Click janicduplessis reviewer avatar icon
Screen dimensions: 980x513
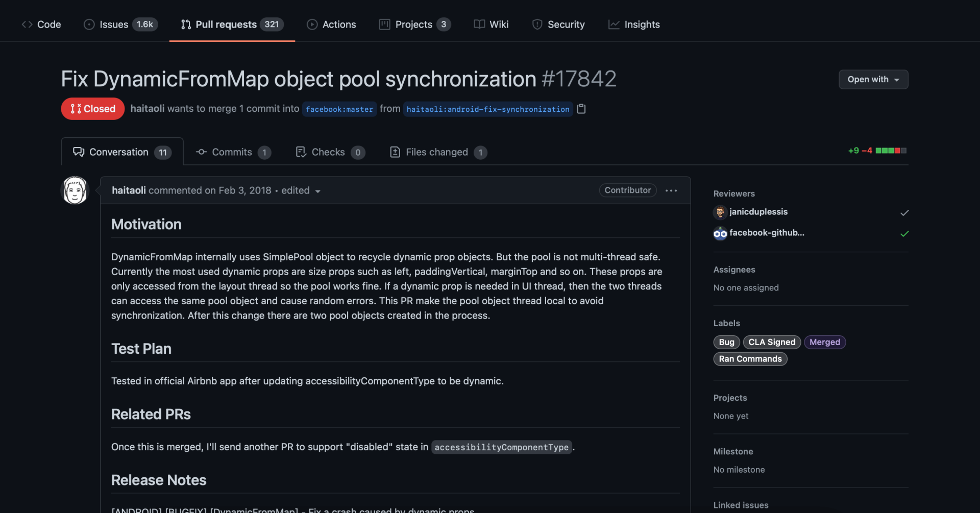coord(720,212)
